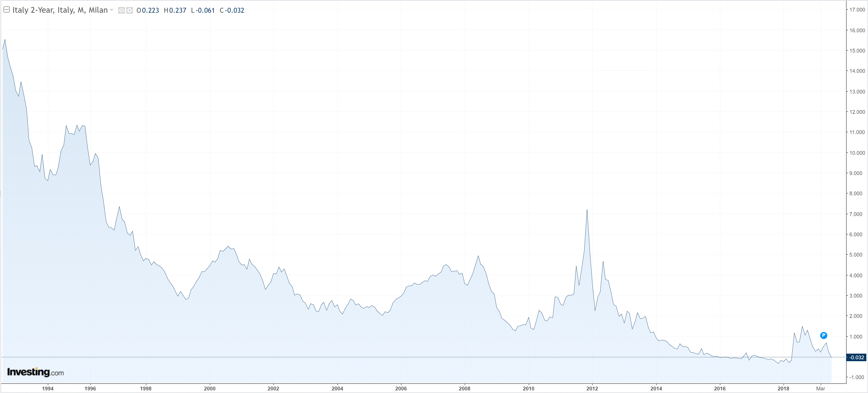Open series settings gear icon
Viewport: 868px width, 393px height.
(129, 10)
